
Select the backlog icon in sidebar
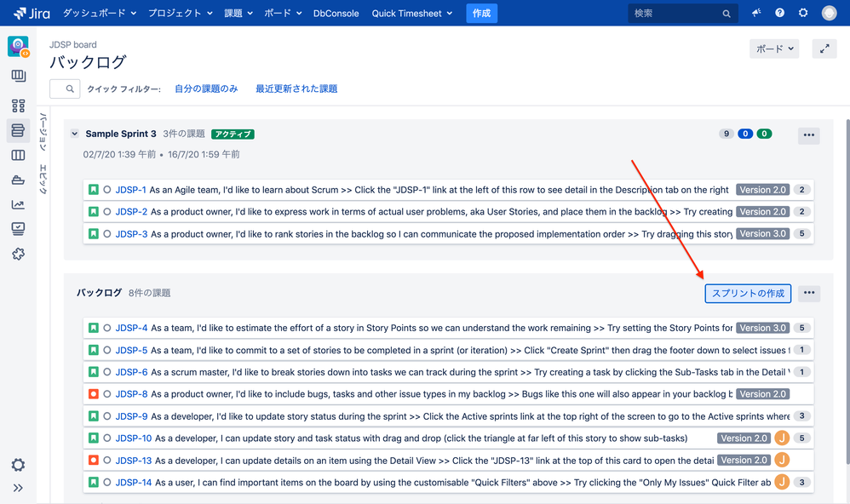click(18, 130)
